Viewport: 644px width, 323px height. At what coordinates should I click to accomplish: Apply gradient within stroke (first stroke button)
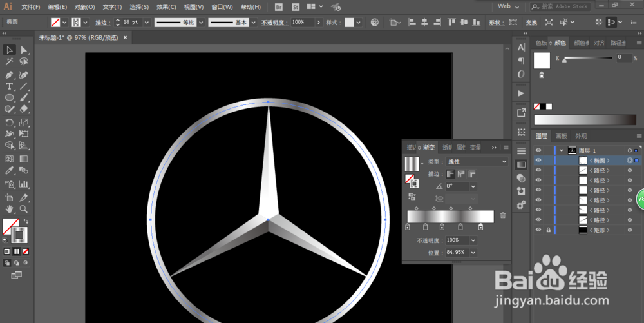(451, 174)
